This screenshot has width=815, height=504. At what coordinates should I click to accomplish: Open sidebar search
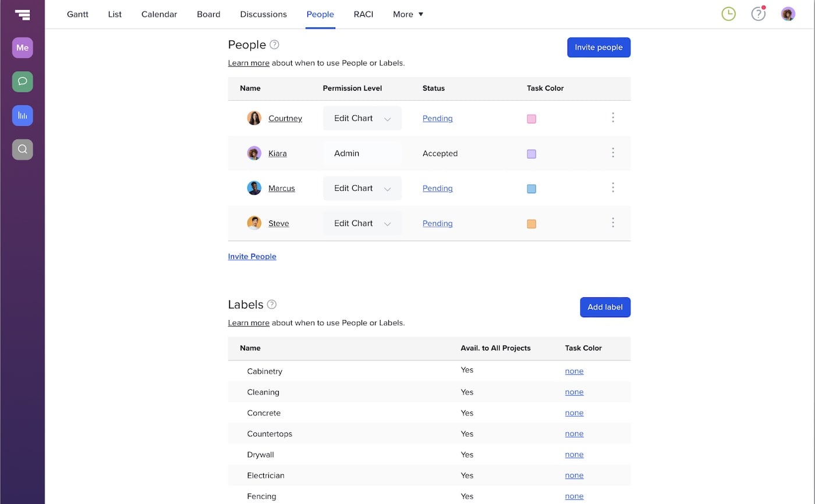[22, 149]
